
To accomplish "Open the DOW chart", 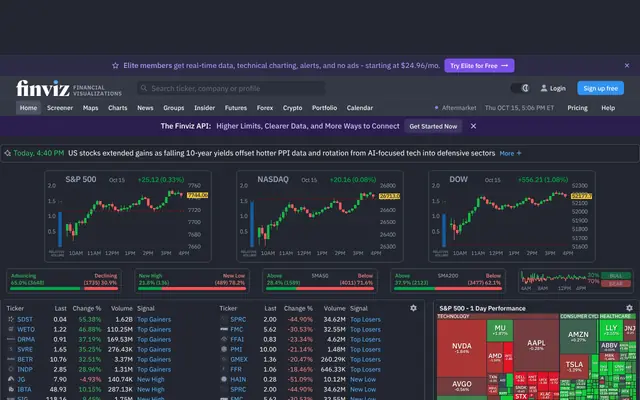I will [x=512, y=216].
